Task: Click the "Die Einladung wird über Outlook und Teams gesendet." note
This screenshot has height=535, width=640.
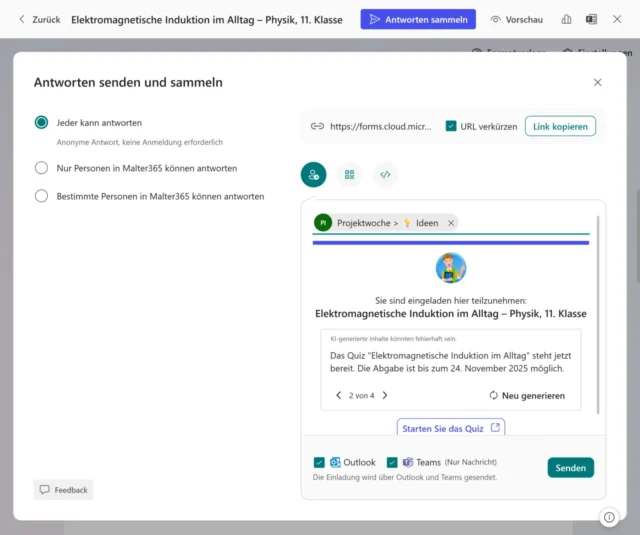Action: [x=405, y=477]
